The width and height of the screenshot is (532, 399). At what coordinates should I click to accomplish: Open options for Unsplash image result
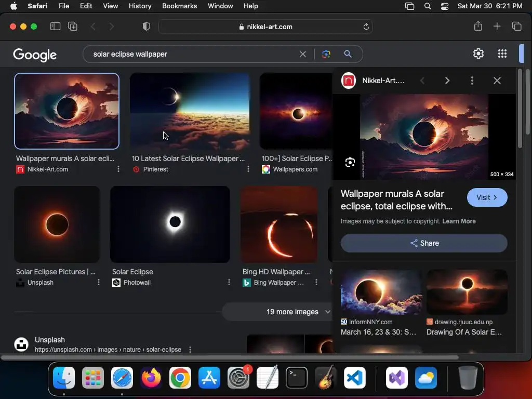(98, 282)
